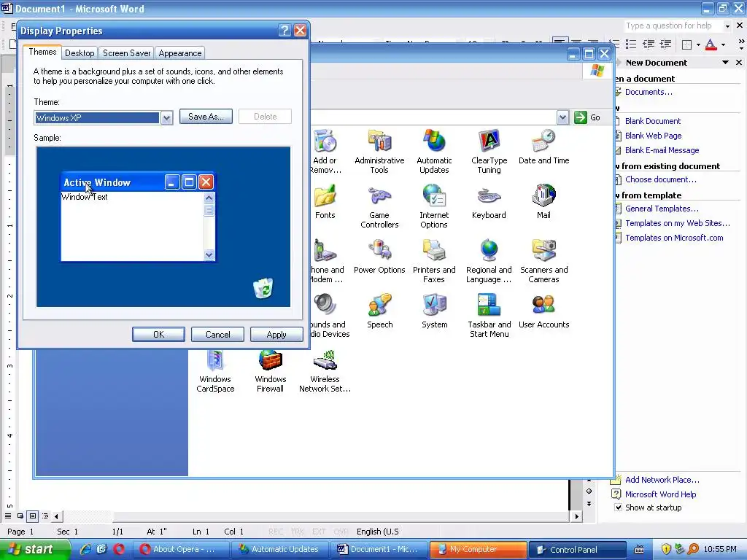The width and height of the screenshot is (747, 560).
Task: Click Word's horizontal scrollbar right arrow
Action: [x=576, y=516]
